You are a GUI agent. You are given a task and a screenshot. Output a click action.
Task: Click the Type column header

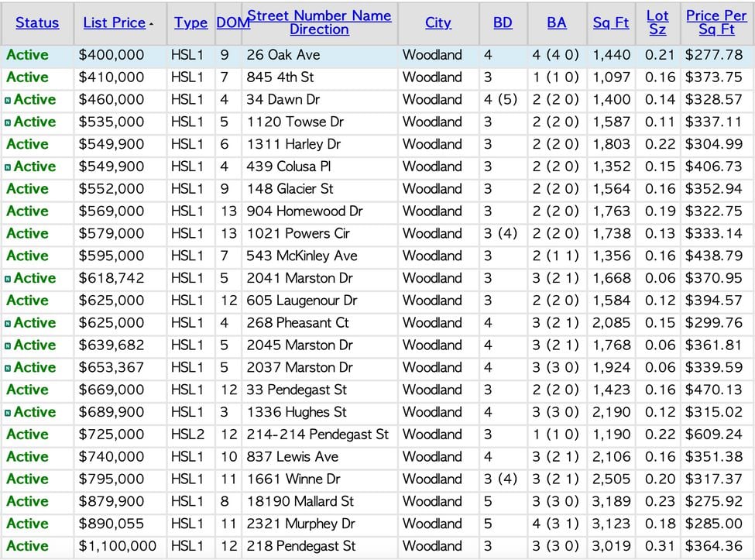190,22
